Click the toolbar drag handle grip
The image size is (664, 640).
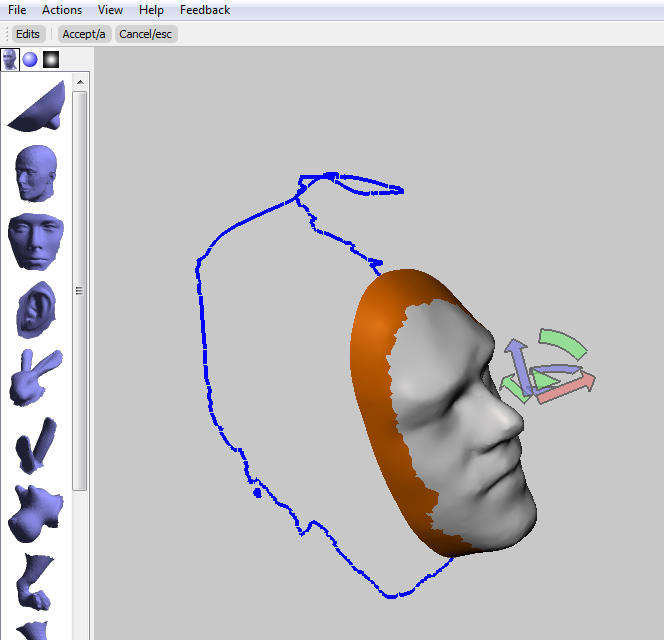click(x=7, y=34)
